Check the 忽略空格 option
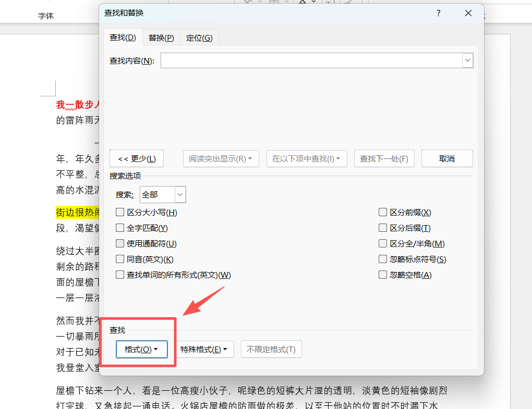The image size is (532, 409). [383, 275]
